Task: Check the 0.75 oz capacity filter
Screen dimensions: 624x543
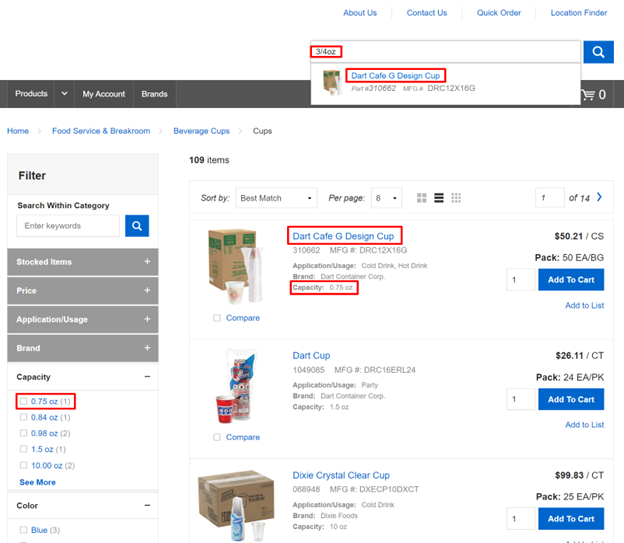Action: pos(23,401)
